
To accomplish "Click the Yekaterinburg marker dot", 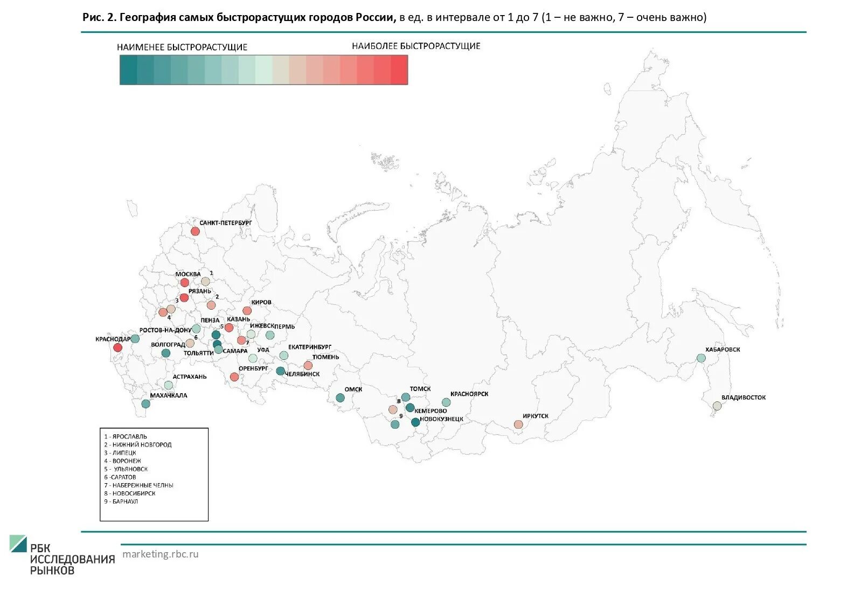I will click(284, 356).
